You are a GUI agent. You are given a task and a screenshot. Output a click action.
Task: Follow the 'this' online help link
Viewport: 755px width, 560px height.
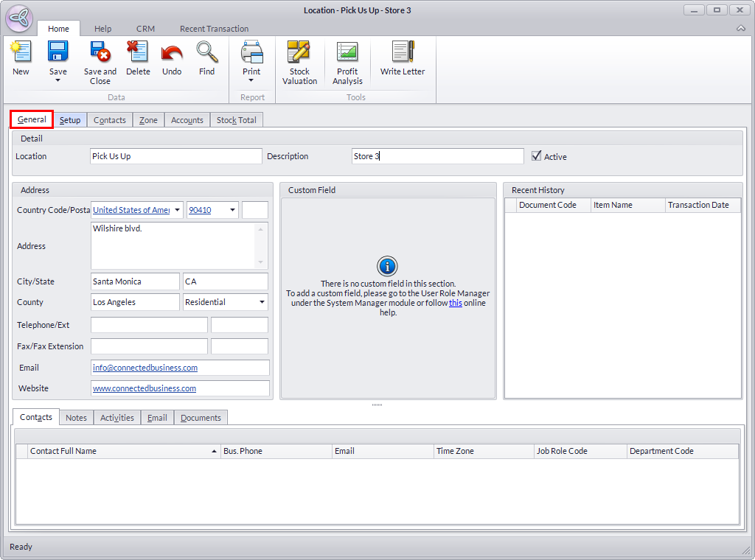(456, 303)
